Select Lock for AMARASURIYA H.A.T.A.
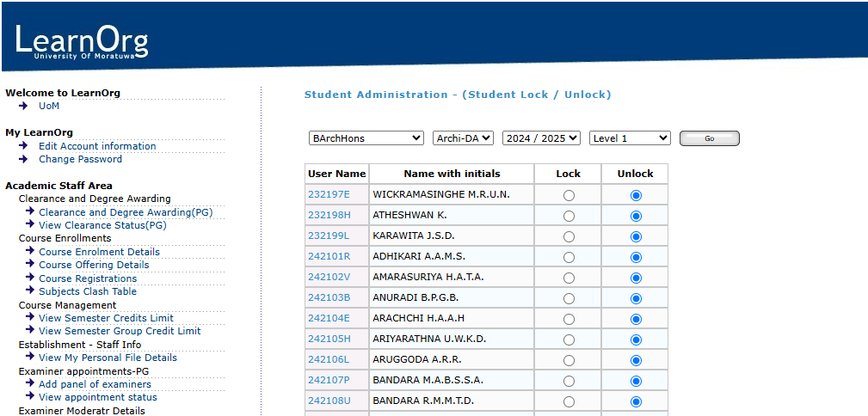The image size is (868, 416). click(x=569, y=278)
